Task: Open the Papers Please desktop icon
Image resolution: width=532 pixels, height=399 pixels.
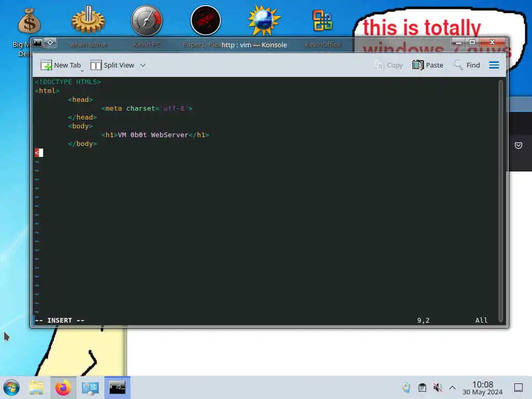Action: pos(206,20)
